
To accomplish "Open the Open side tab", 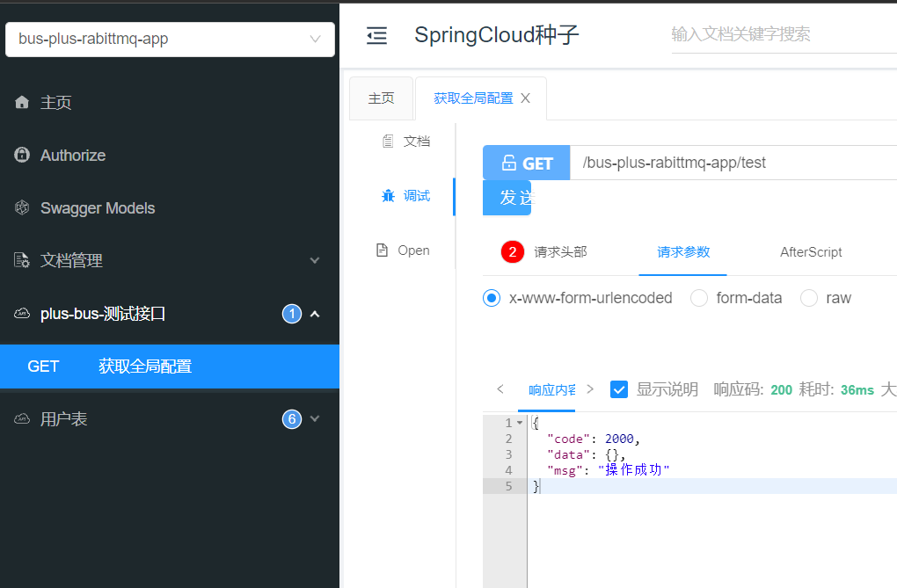I will coord(404,250).
